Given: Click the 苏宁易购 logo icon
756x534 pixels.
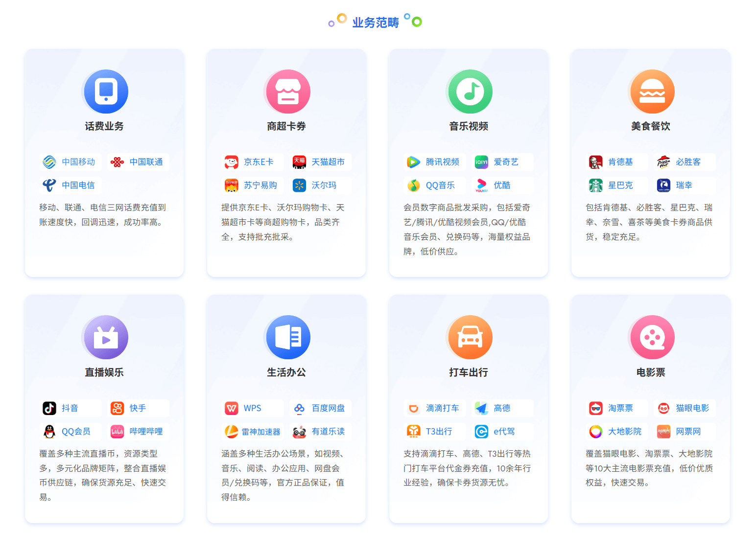Looking at the screenshot, I should (232, 186).
